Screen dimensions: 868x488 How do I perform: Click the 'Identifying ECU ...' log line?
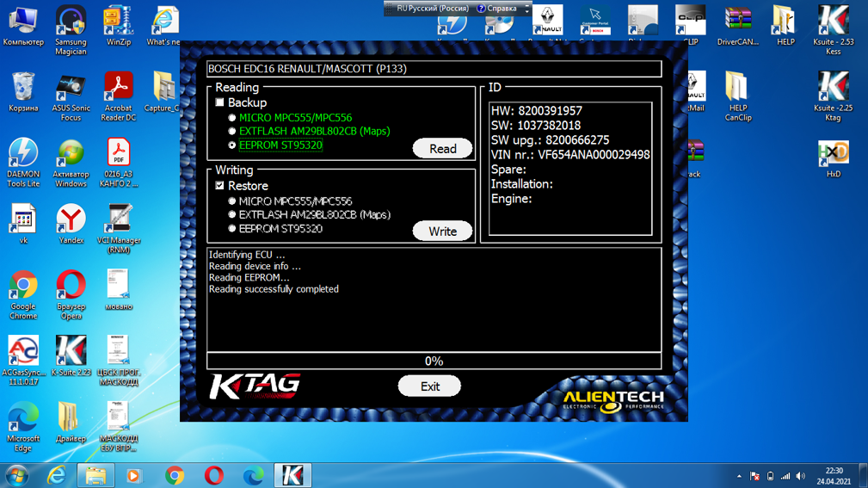tap(247, 255)
